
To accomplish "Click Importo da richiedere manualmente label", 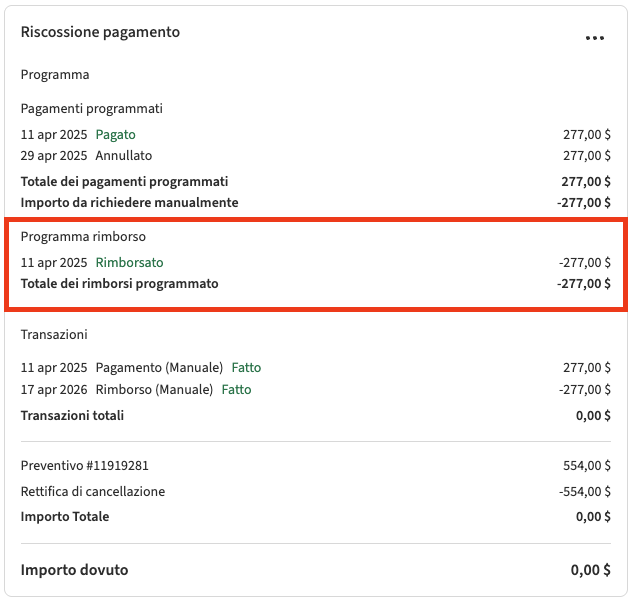I will 129,202.
